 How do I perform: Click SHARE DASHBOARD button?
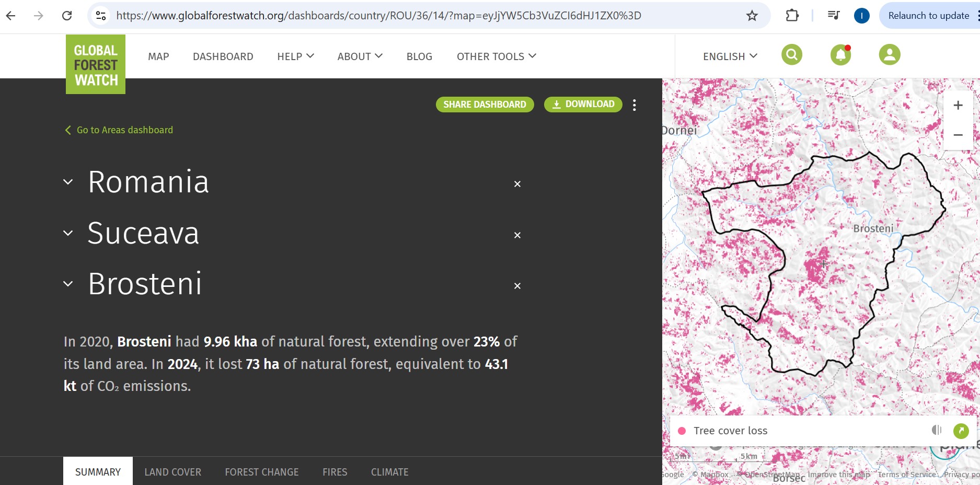click(x=485, y=105)
